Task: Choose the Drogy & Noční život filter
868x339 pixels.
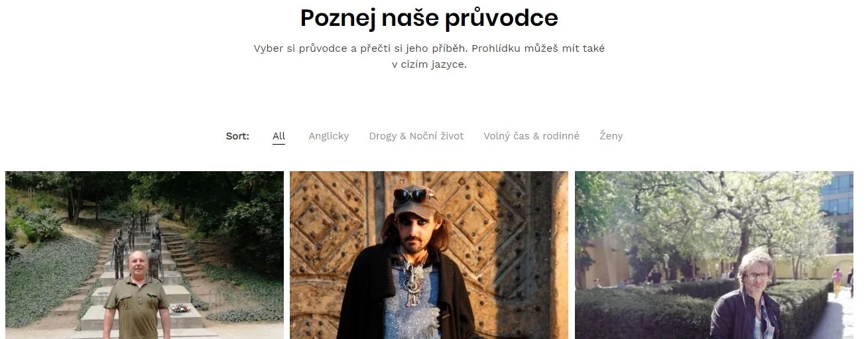Action: click(x=416, y=136)
